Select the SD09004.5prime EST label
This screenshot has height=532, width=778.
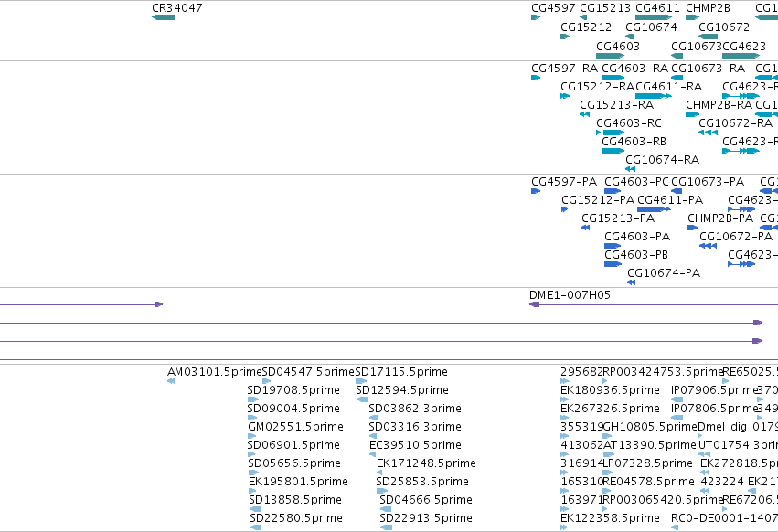tap(293, 409)
